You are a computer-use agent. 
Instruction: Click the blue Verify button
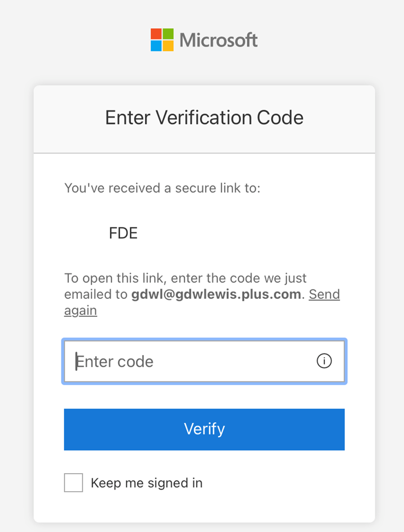tap(204, 429)
